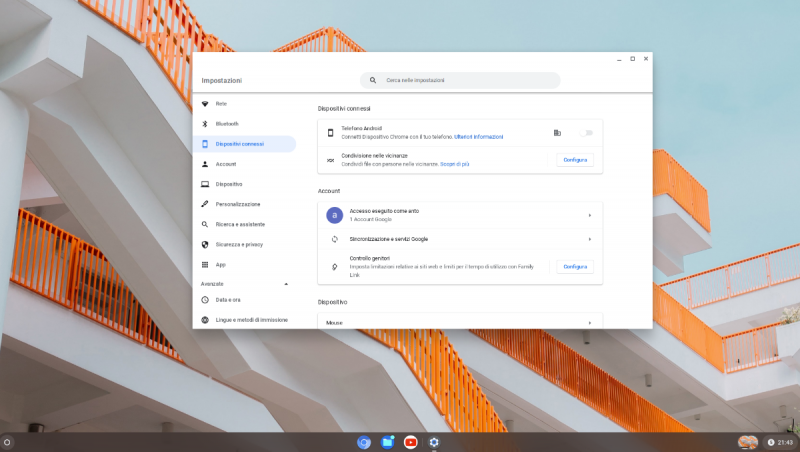
Task: Click the 1 Account Google subtitle
Action: [x=370, y=219]
